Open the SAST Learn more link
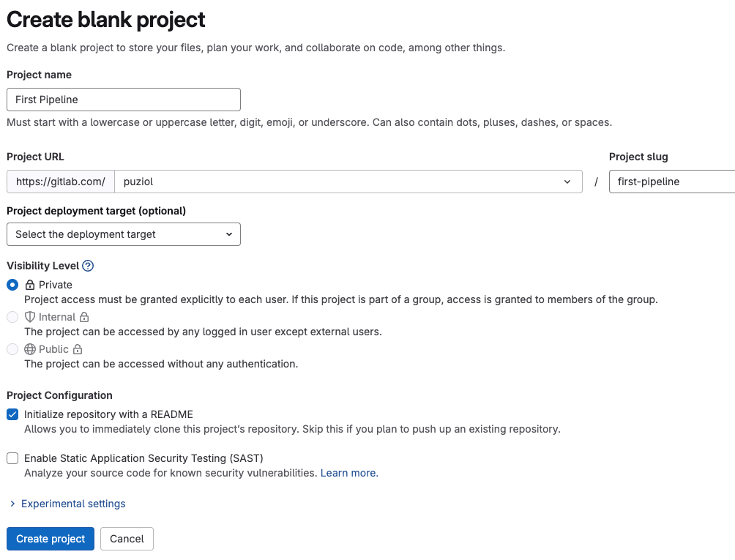 pos(348,473)
